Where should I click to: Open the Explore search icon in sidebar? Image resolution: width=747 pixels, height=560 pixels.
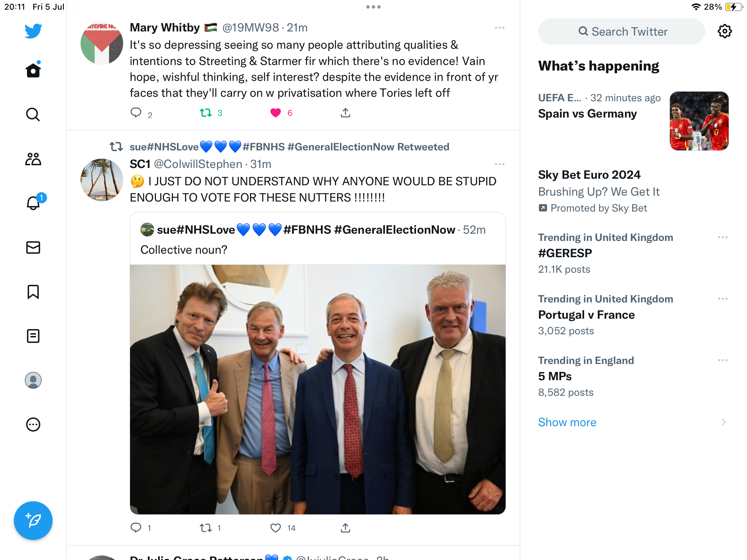click(x=33, y=114)
